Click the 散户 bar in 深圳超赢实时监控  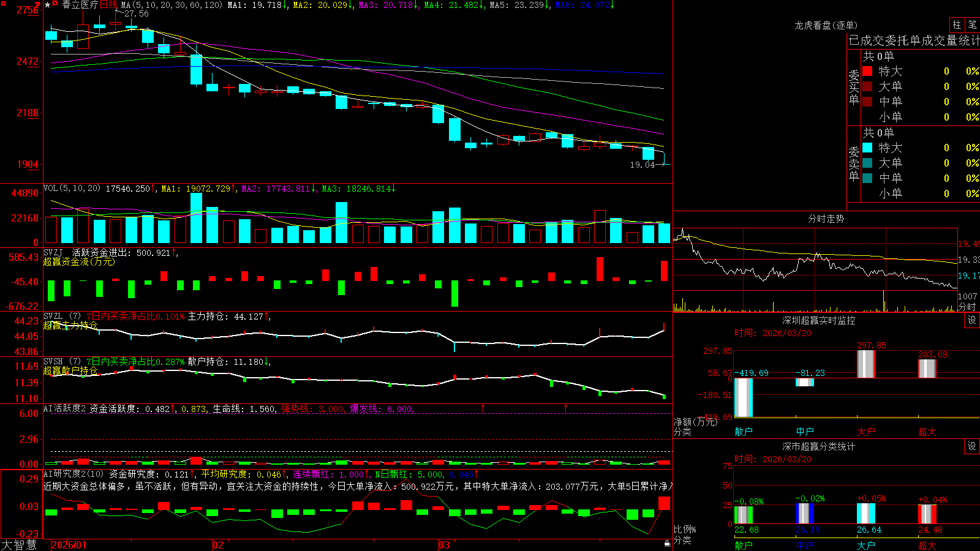point(744,398)
